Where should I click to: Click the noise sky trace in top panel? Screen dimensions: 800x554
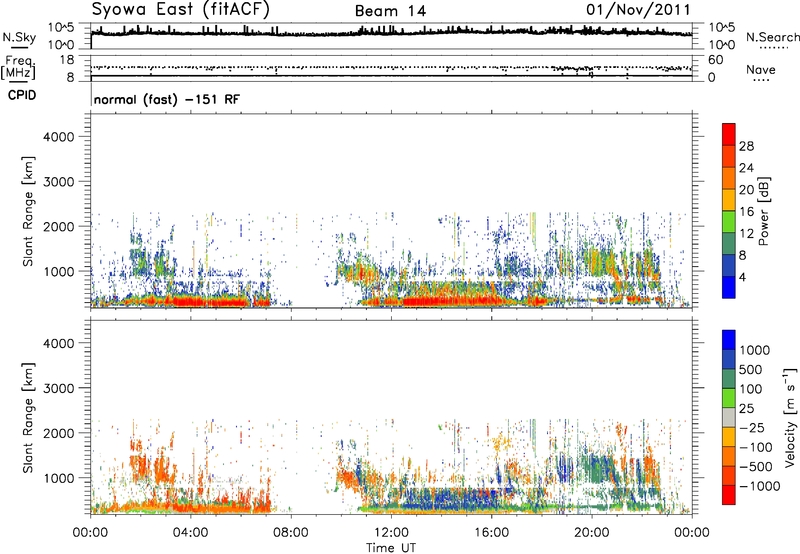point(391,33)
